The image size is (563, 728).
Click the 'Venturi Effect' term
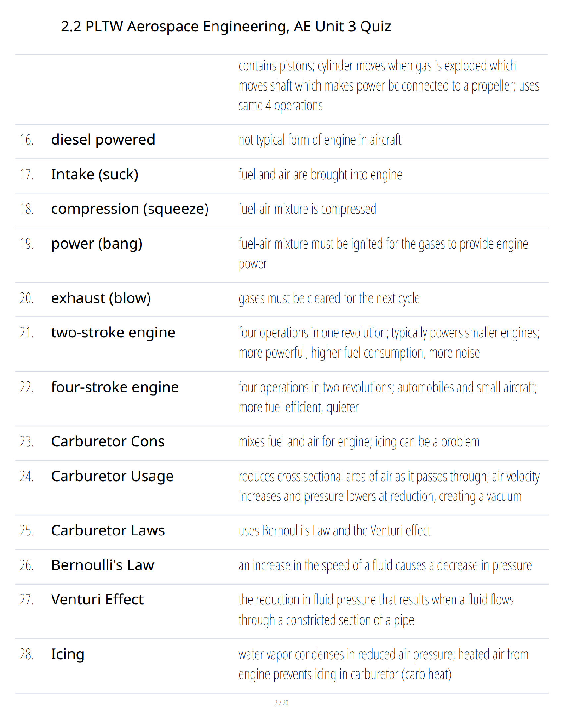tap(97, 600)
